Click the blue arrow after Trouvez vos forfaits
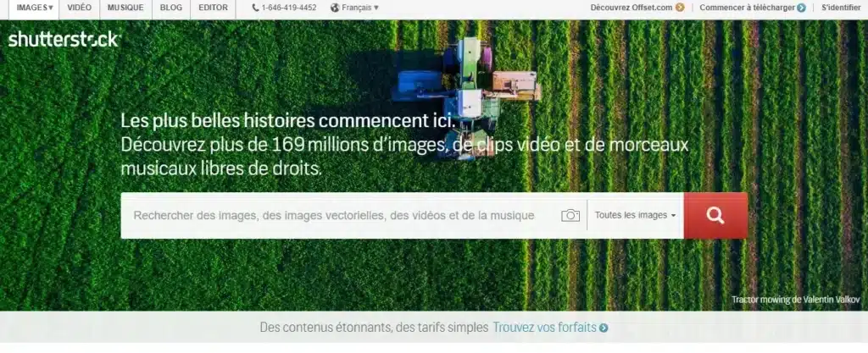The image size is (868, 353). [x=604, y=328]
